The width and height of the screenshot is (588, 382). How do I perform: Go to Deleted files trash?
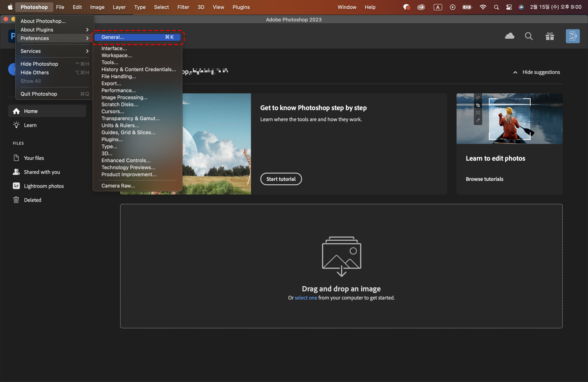pos(32,200)
